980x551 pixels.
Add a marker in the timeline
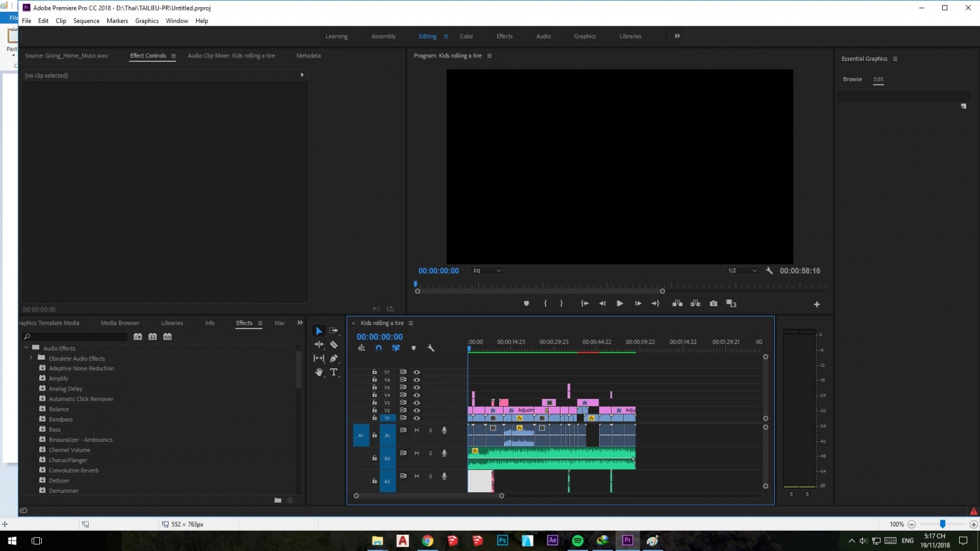click(414, 348)
